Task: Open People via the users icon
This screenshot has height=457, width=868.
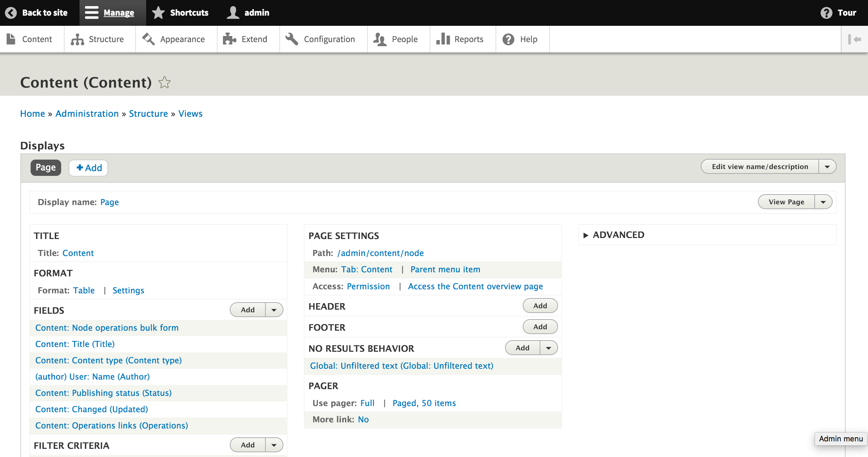Action: (x=380, y=39)
